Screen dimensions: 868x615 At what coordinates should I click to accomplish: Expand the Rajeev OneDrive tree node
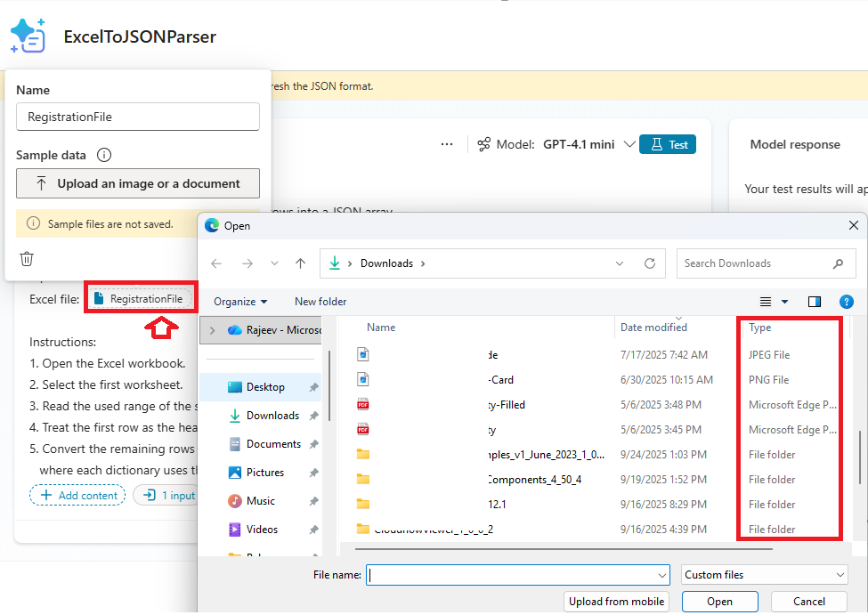click(x=212, y=330)
